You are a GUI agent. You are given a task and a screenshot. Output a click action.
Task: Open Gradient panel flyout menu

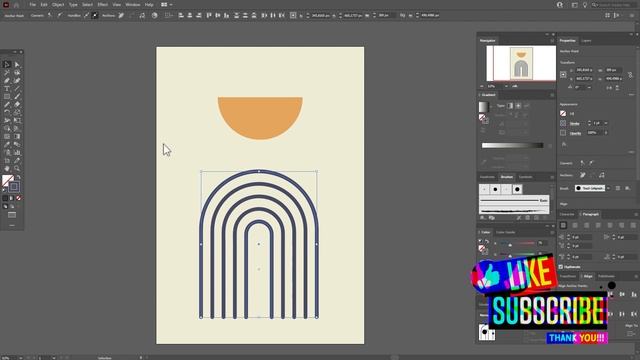552,95
